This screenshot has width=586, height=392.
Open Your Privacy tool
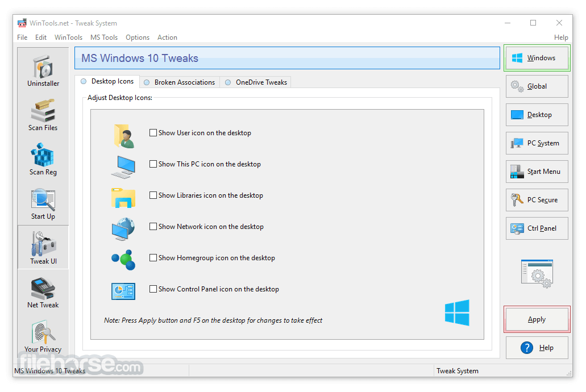(43, 336)
